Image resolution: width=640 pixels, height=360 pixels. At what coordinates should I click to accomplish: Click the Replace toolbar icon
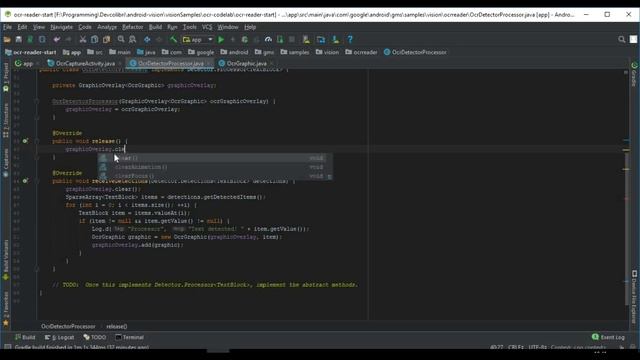click(133, 40)
